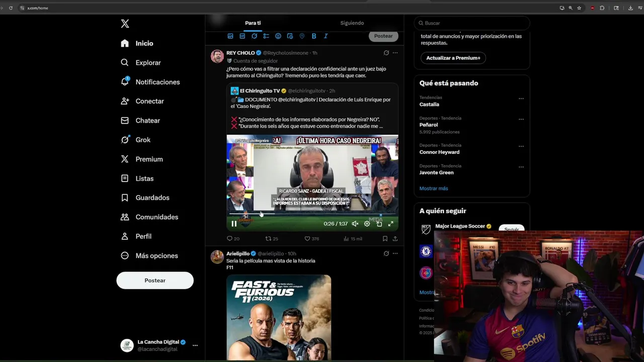
Task: Click the large Postear sidebar button
Action: tap(155, 281)
